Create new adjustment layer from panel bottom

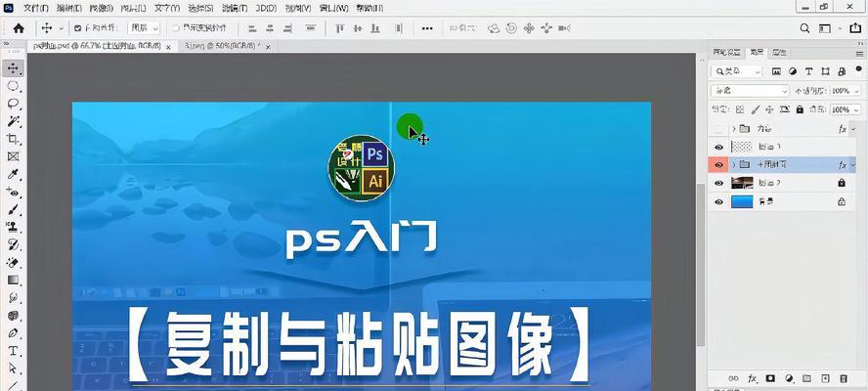[789, 379]
